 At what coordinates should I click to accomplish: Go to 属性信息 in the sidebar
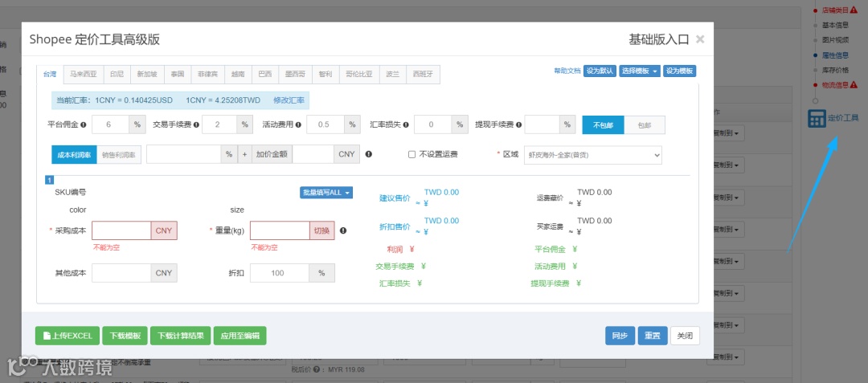click(835, 55)
